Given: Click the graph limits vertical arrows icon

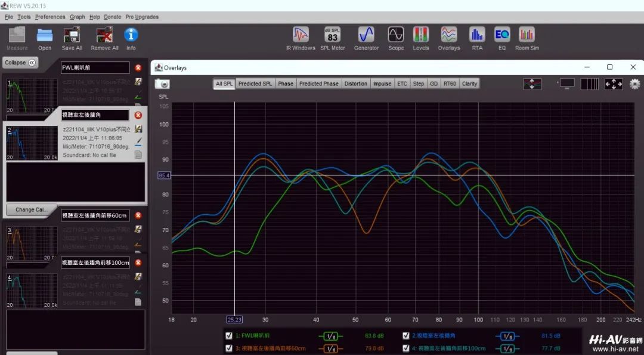Looking at the screenshot, I should click(x=532, y=84).
